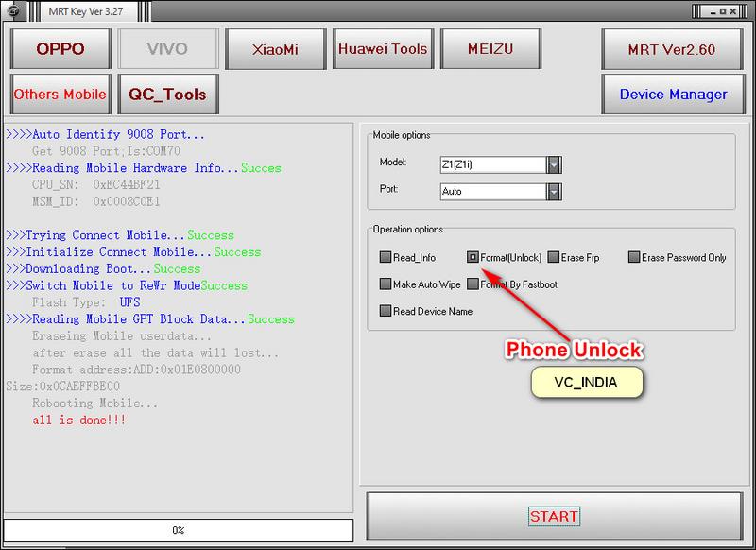Maximize the MRT Key window
756x550 pixels.
pos(723,11)
